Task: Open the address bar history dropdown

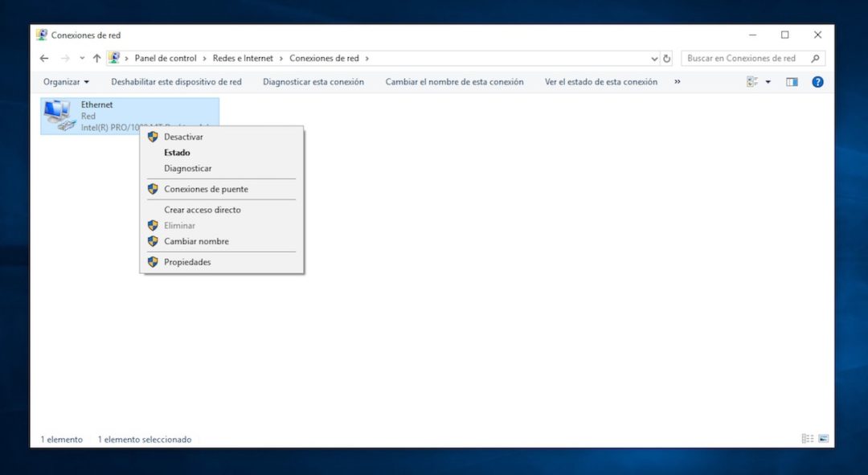Action: [653, 58]
